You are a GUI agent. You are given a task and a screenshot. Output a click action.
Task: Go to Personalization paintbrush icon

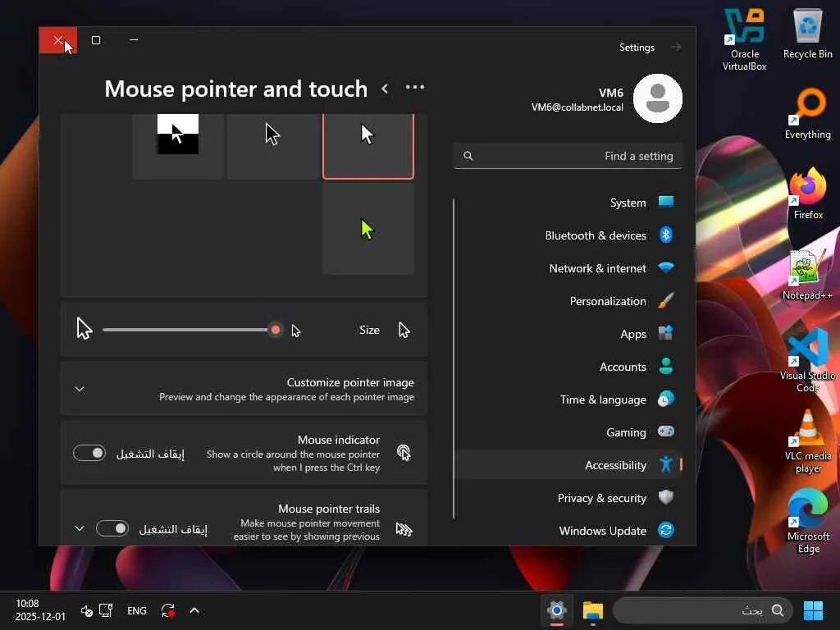[666, 300]
